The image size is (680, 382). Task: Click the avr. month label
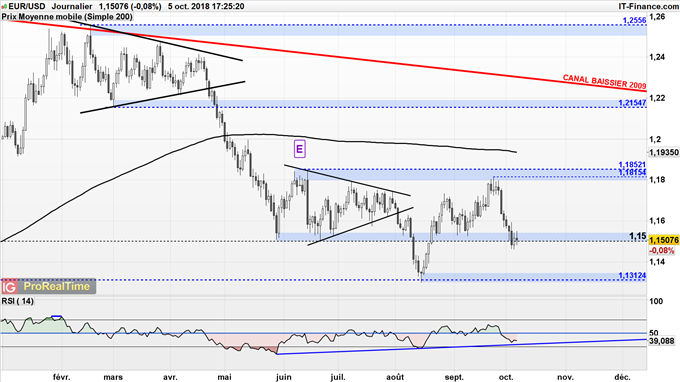coord(170,377)
